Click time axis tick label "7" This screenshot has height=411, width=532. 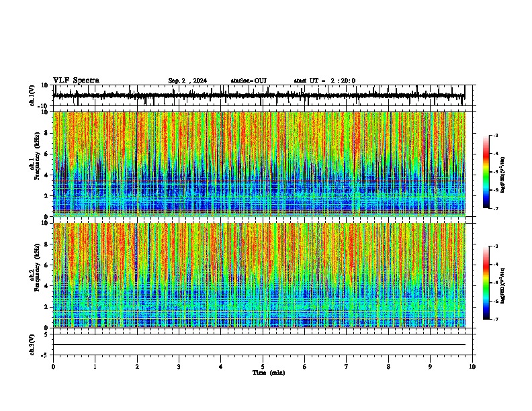[x=347, y=367]
